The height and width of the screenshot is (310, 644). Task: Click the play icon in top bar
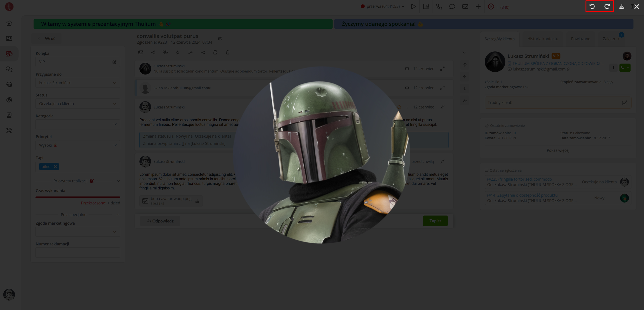(413, 7)
